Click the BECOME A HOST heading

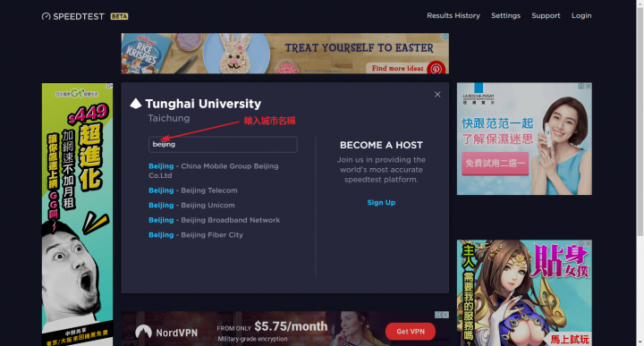click(x=381, y=145)
